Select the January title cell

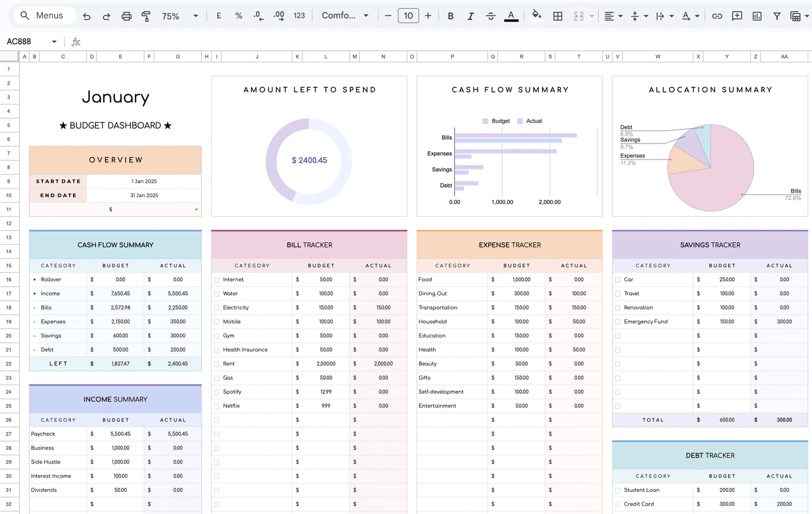tap(115, 97)
